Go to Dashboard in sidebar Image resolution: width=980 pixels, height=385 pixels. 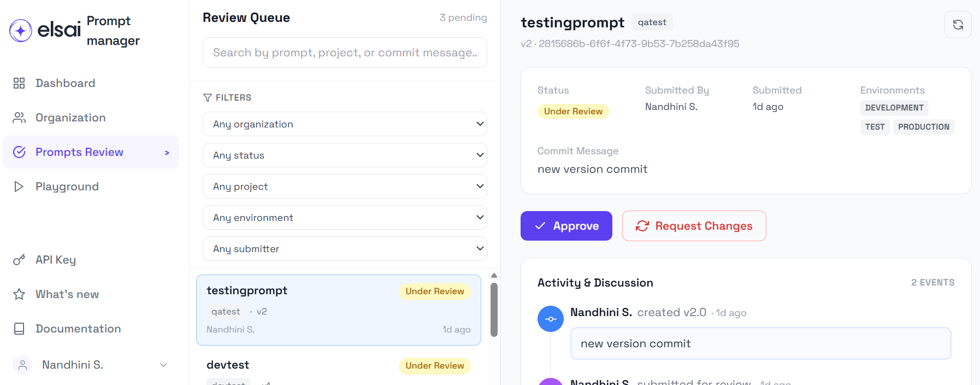click(x=91, y=83)
